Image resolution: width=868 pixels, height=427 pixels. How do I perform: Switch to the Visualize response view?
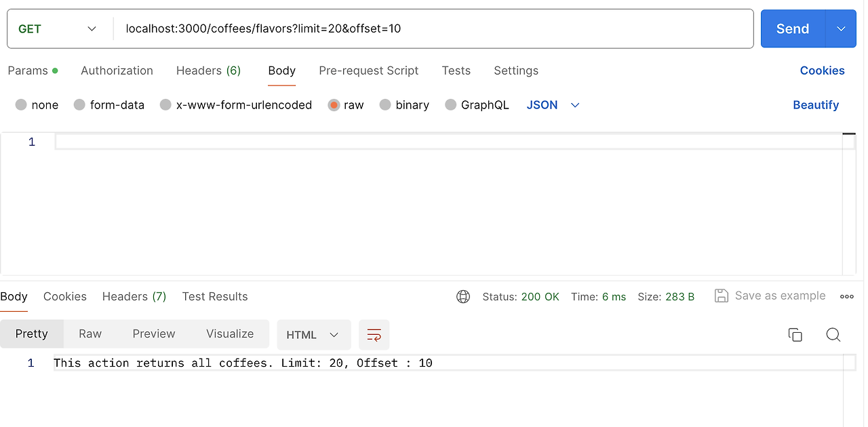230,333
